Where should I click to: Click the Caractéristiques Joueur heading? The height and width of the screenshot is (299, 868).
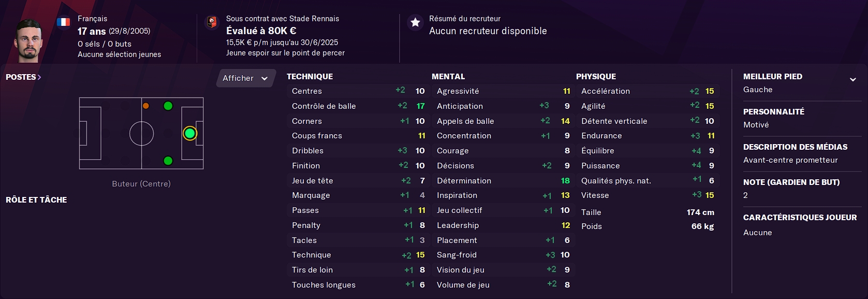point(800,217)
